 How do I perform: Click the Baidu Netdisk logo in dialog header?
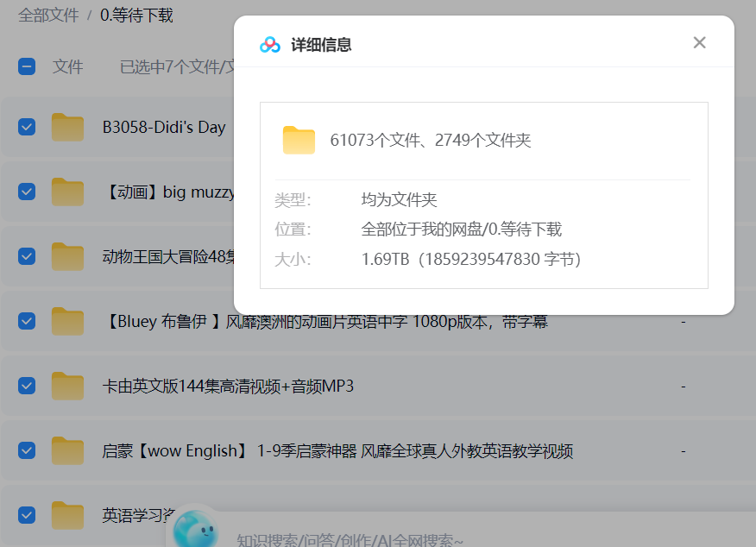(271, 45)
